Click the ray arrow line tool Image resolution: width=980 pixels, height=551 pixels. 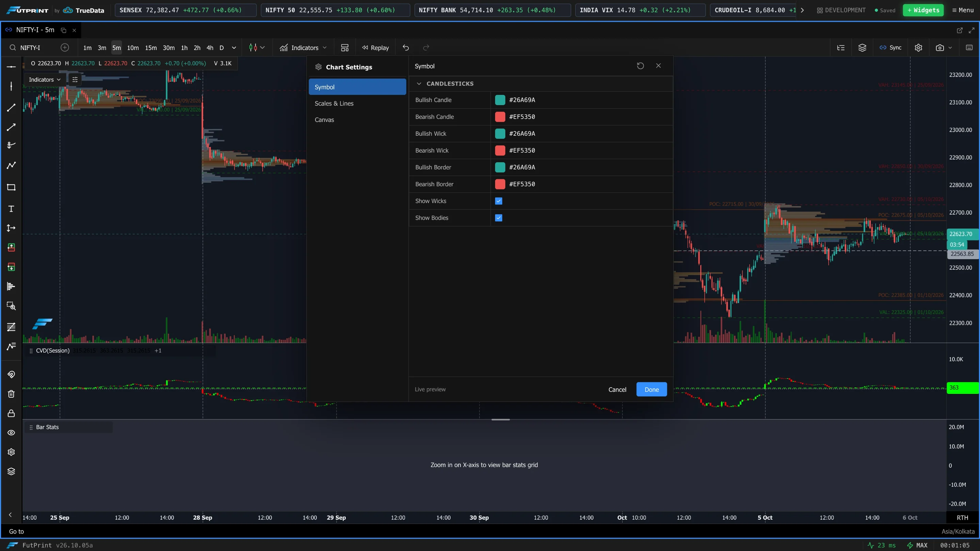coord(11,127)
